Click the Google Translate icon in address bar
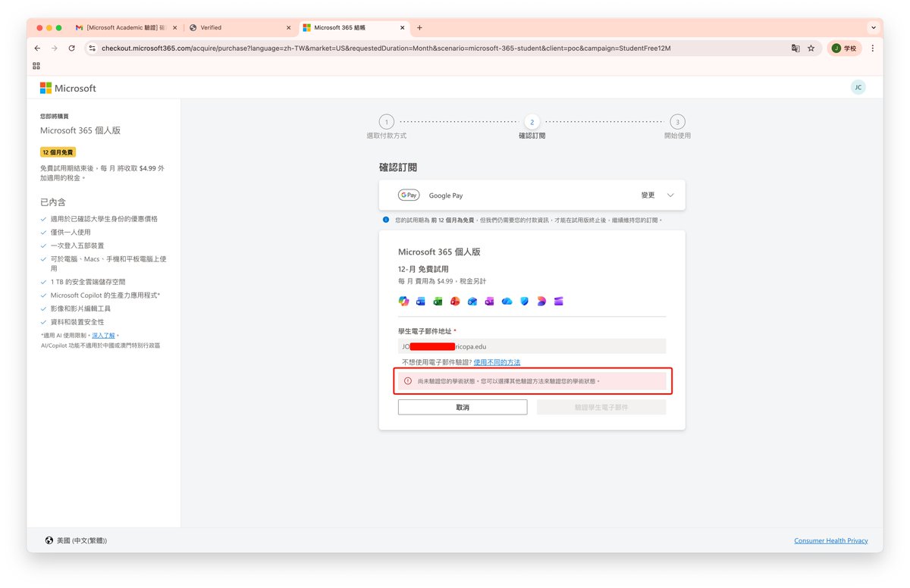 [795, 48]
